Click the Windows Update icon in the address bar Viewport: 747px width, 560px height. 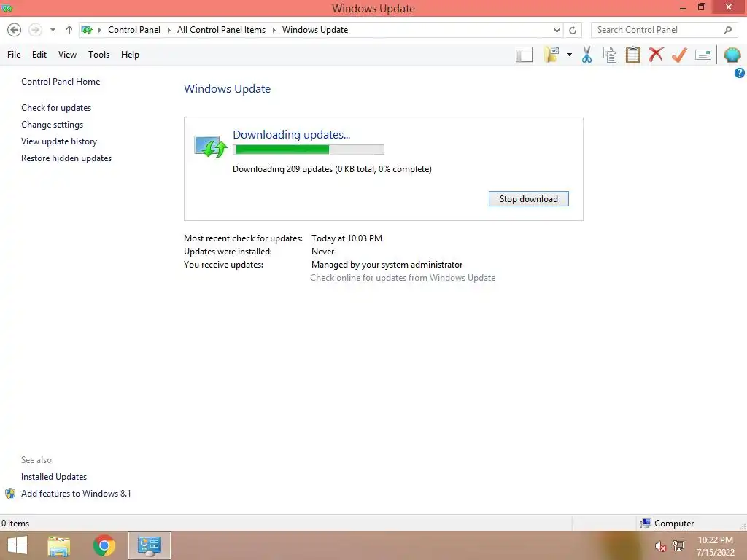pos(87,30)
